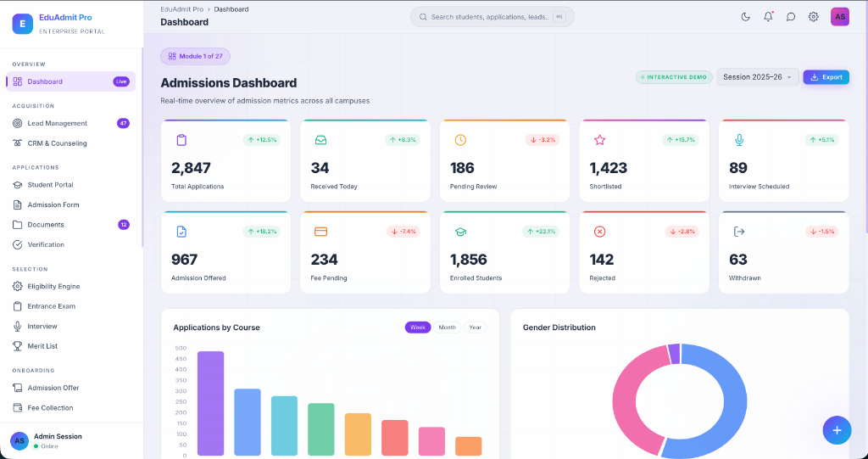The image size is (868, 459).
Task: Switch the chart to Month view
Action: click(x=447, y=327)
